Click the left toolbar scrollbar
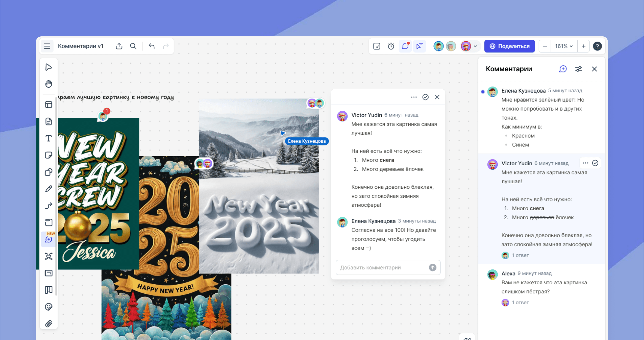 [x=56, y=196]
